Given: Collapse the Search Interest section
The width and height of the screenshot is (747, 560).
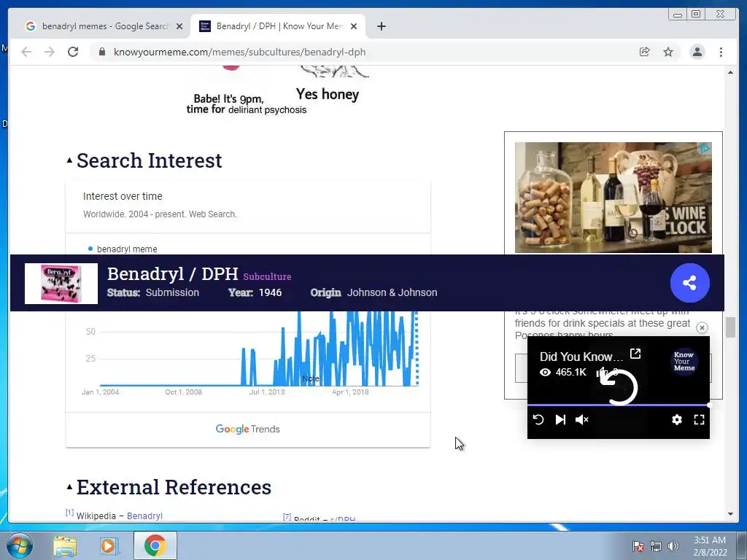Looking at the screenshot, I should [x=69, y=160].
